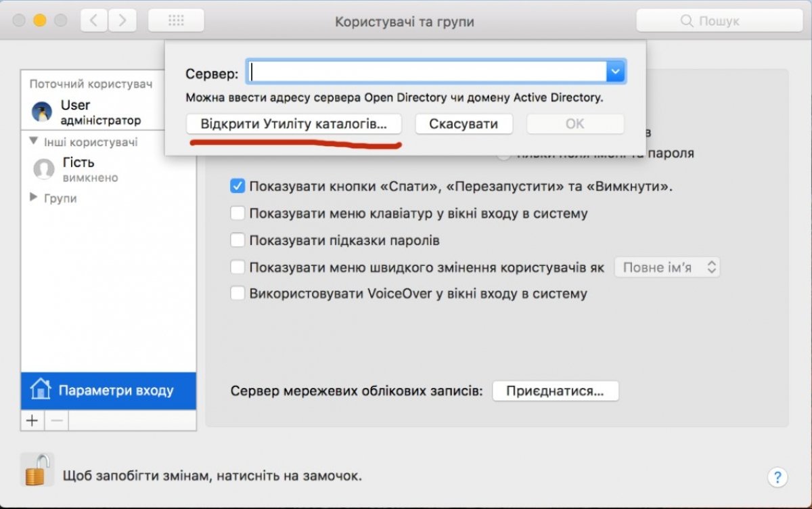The image size is (812, 509).
Task: Enable Показувати меню швидкого змінення користувачів checkbox
Action: [x=237, y=267]
